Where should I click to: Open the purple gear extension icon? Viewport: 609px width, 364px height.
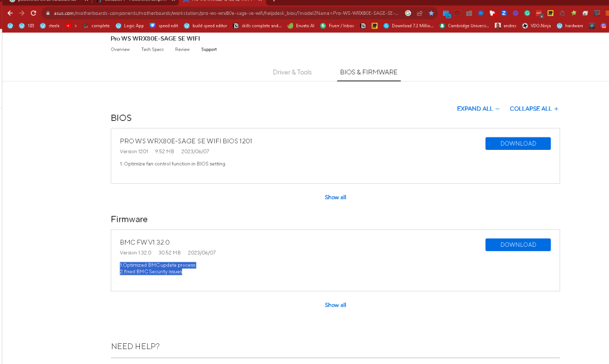pyautogui.click(x=516, y=13)
